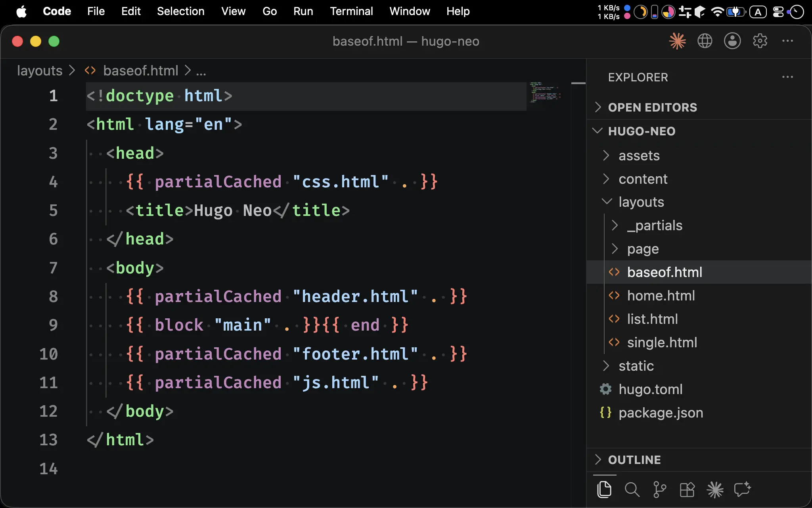Click the "main" block name on line 9

point(243,325)
